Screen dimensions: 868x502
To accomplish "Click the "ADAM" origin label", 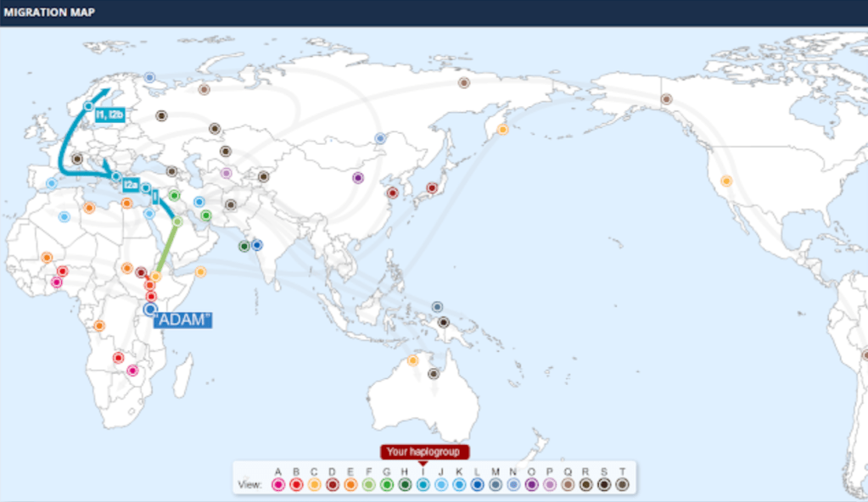I will [182, 320].
